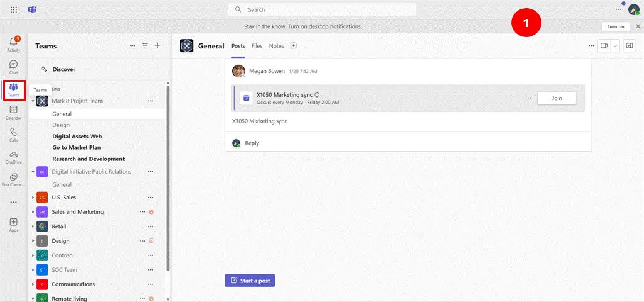Open the profile avatar menu
The height and width of the screenshot is (302, 644).
click(634, 9)
